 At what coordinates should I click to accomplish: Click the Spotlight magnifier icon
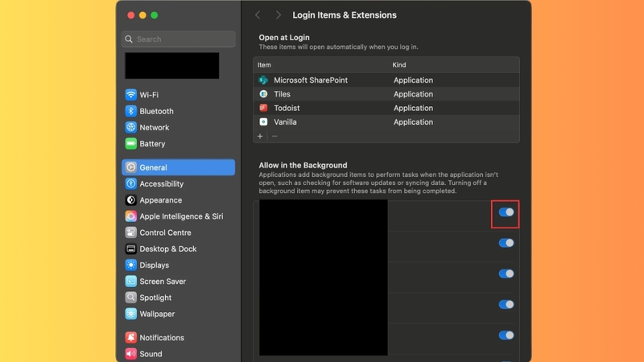(x=130, y=298)
